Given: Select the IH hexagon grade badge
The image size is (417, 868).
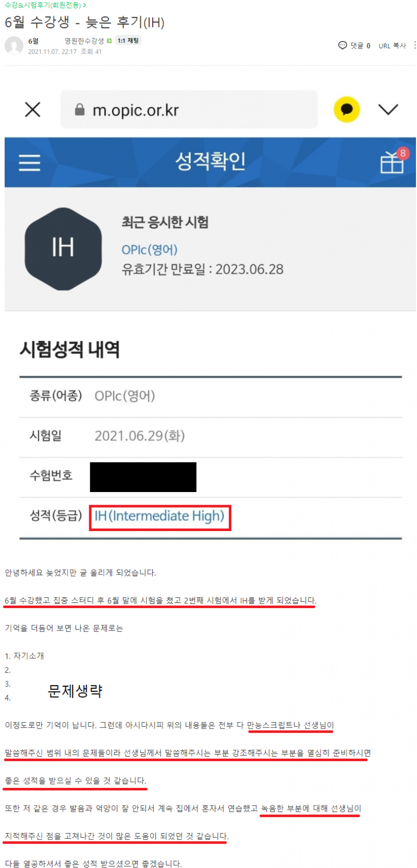Looking at the screenshot, I should [63, 248].
